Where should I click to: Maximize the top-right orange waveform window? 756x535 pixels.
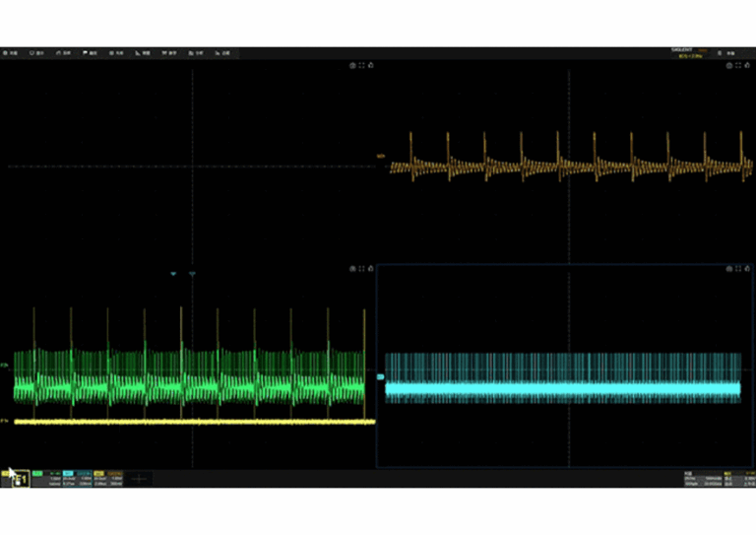739,66
